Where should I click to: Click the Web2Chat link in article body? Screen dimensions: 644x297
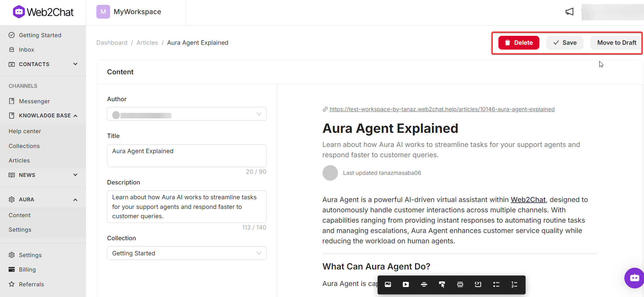(x=528, y=200)
